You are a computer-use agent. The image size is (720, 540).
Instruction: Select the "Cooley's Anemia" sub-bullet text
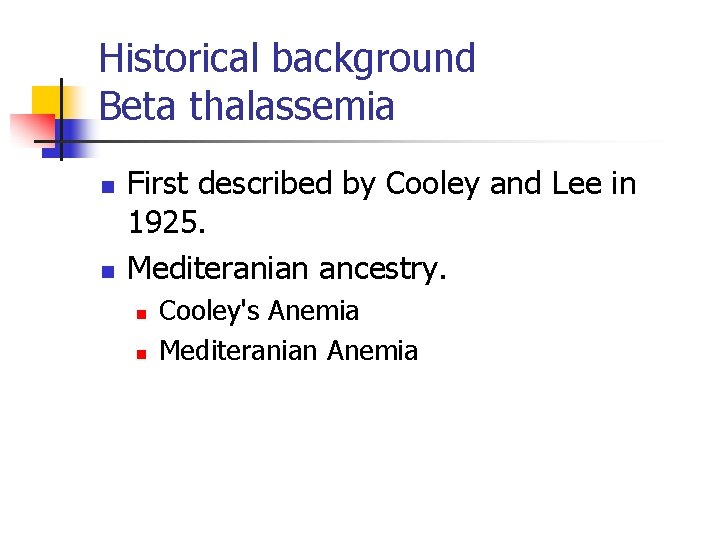click(x=259, y=311)
